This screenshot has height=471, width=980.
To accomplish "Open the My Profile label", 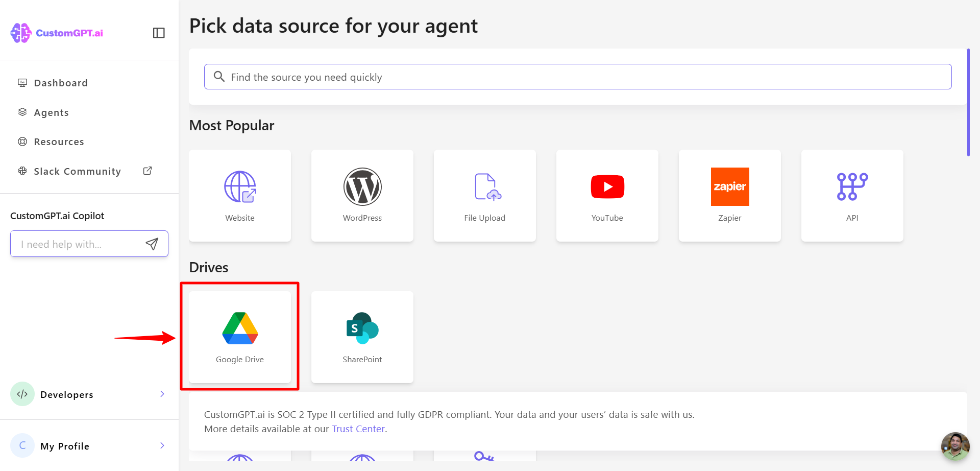I will pos(65,446).
